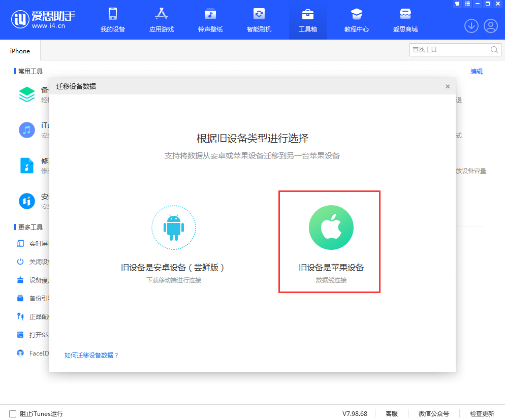Open the Apps and Games tab

coord(162,20)
